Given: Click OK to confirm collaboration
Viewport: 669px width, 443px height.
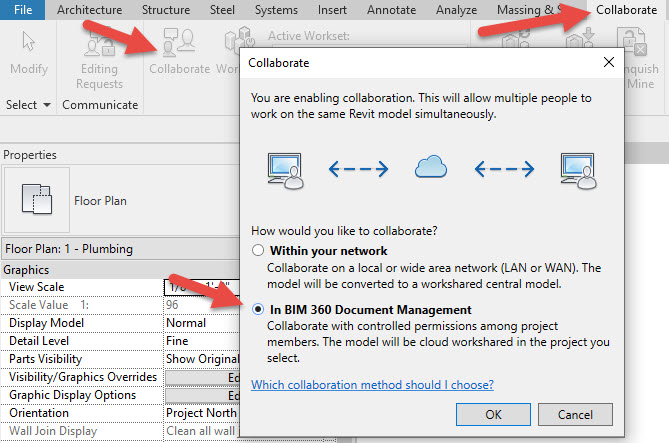Looking at the screenshot, I should 493,414.
